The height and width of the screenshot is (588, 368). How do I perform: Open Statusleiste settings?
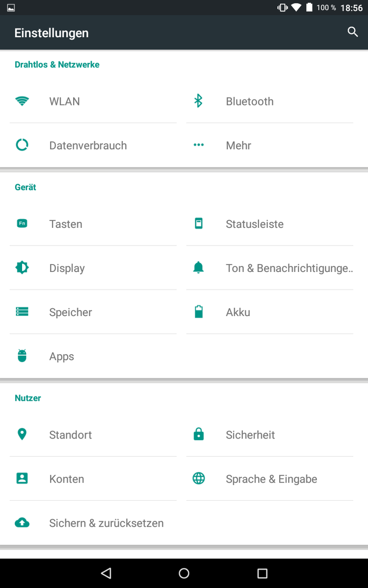[255, 224]
